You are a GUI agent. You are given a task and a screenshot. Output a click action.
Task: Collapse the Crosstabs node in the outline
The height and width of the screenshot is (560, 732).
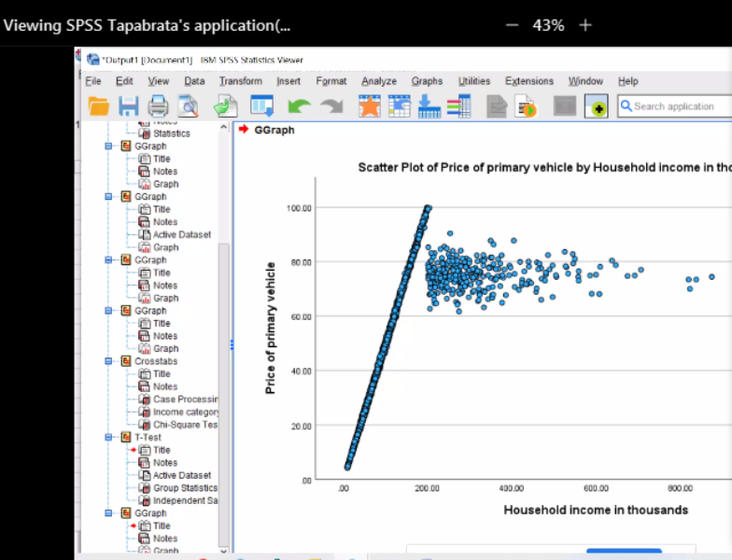click(109, 361)
